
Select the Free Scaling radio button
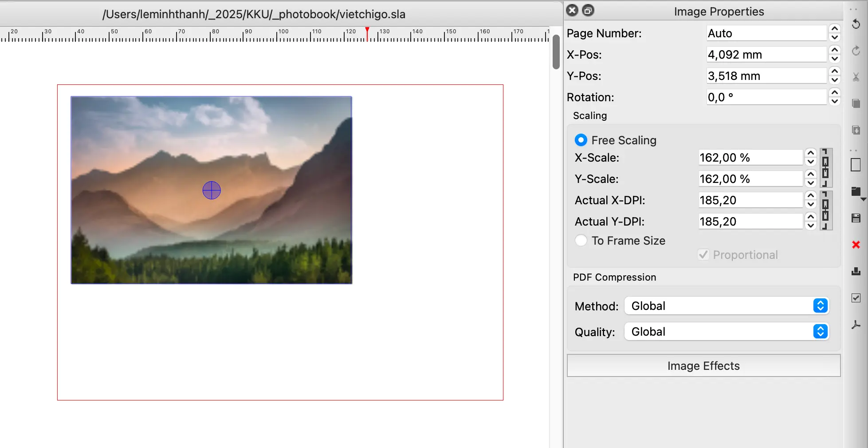tap(581, 140)
